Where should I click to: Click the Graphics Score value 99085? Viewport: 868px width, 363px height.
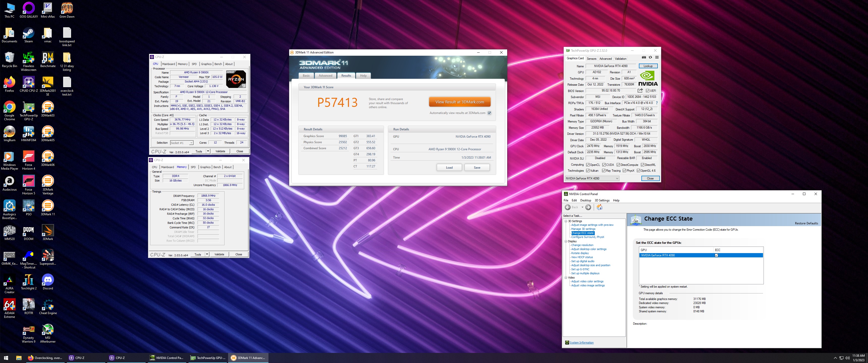[x=343, y=136]
